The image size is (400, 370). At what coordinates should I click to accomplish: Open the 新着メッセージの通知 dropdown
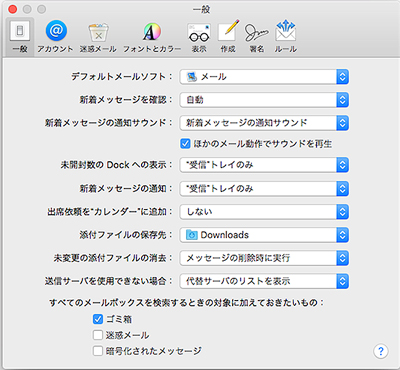[264, 189]
